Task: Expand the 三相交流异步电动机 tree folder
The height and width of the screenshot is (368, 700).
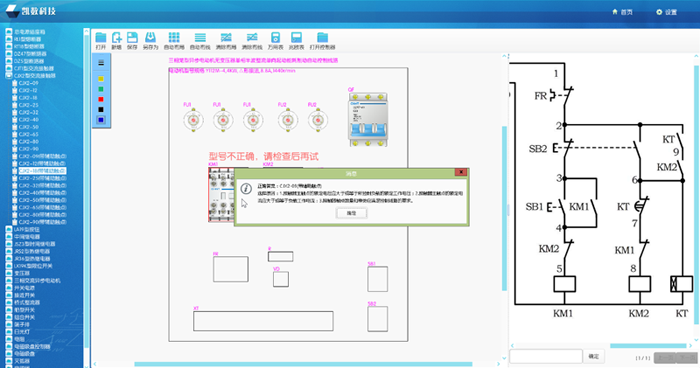Action: click(x=33, y=280)
